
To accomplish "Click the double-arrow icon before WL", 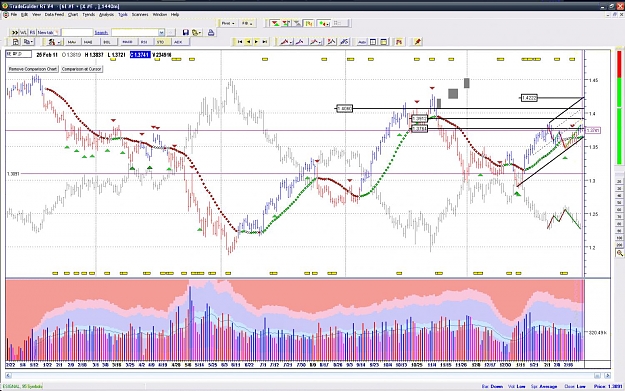I will [15, 33].
